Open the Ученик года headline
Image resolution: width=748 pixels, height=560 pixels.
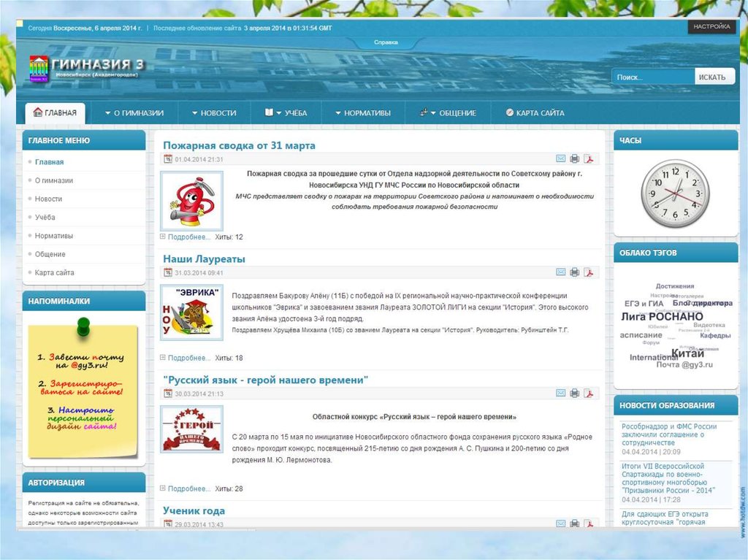click(194, 511)
